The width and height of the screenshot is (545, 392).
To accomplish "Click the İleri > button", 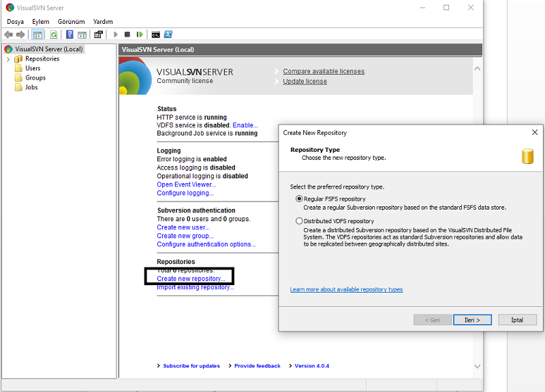I will tap(472, 320).
